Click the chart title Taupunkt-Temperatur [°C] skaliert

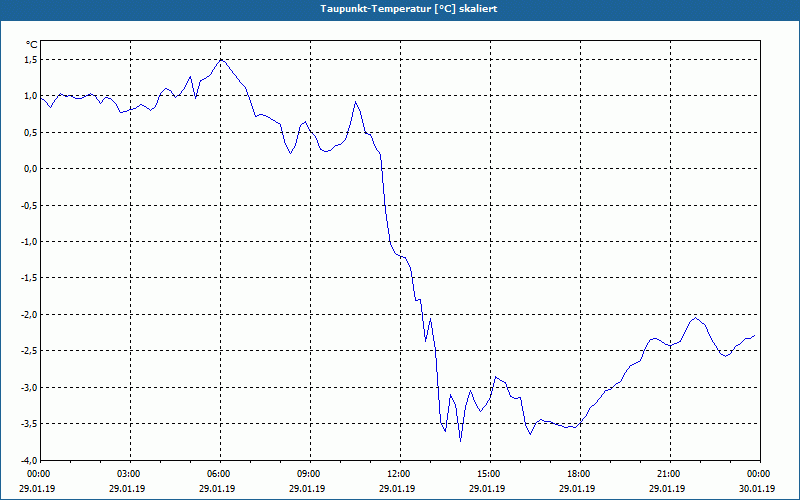tap(409, 9)
